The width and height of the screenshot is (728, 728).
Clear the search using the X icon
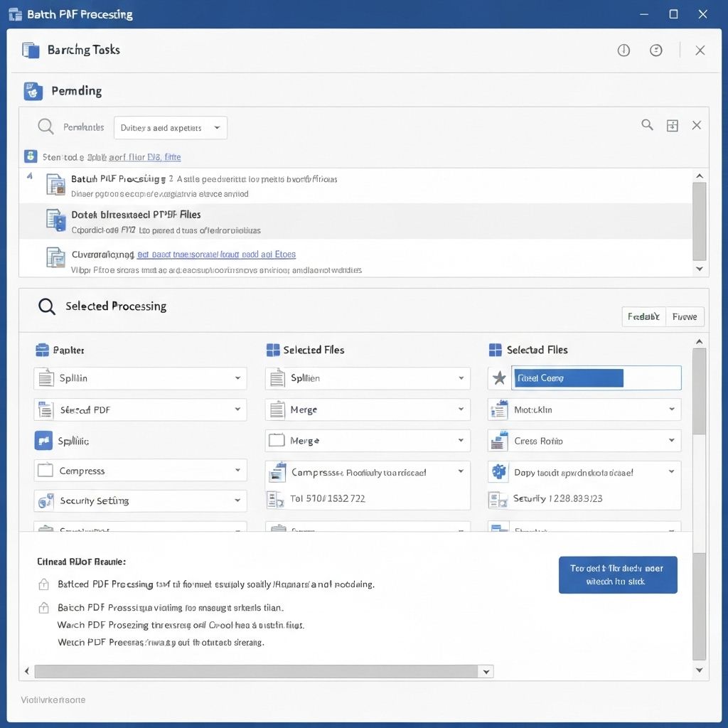pyautogui.click(x=697, y=124)
